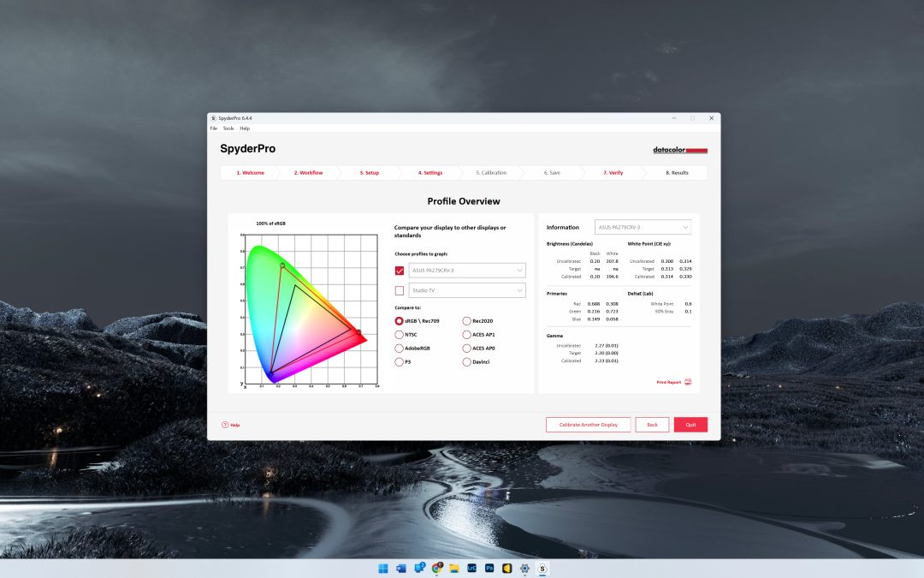Image resolution: width=924 pixels, height=578 pixels.
Task: Go to the 1. Welcome step
Action: point(251,173)
